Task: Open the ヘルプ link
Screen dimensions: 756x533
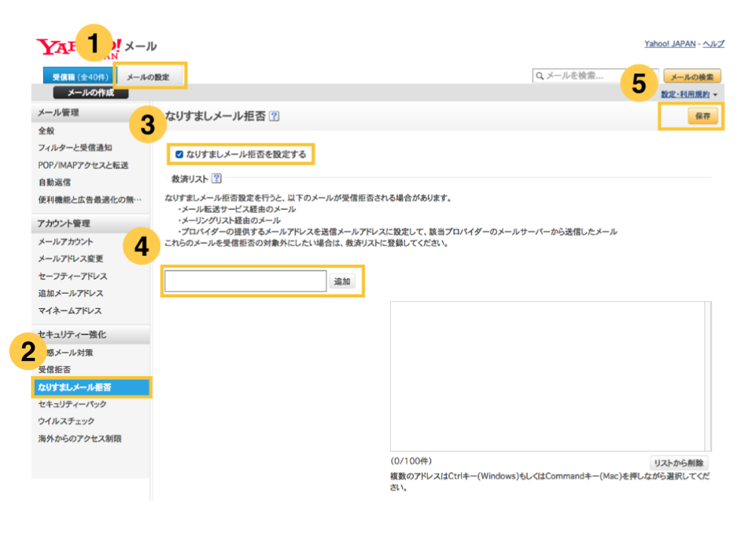Action: pos(713,44)
